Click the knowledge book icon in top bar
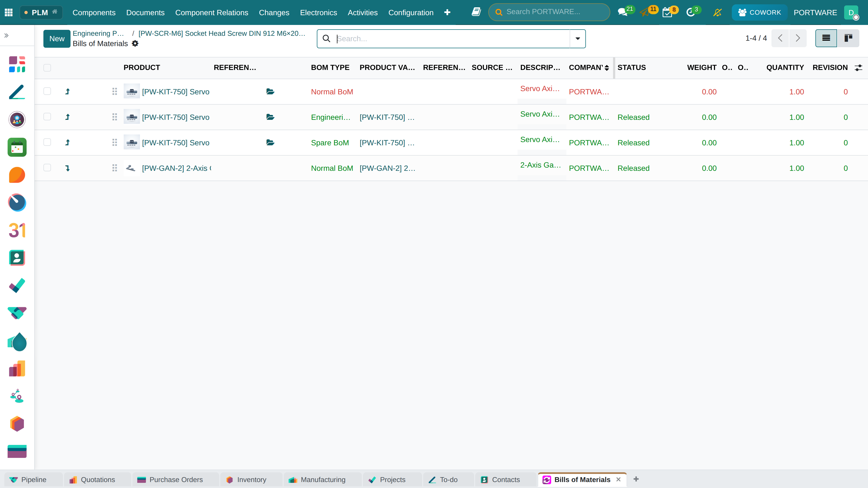The image size is (868, 488). 476,12
